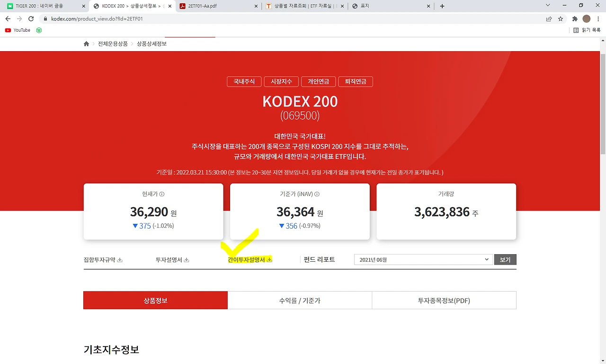The image size is (606, 364).
Task: Bookmark this page with the star icon
Action: [561, 19]
